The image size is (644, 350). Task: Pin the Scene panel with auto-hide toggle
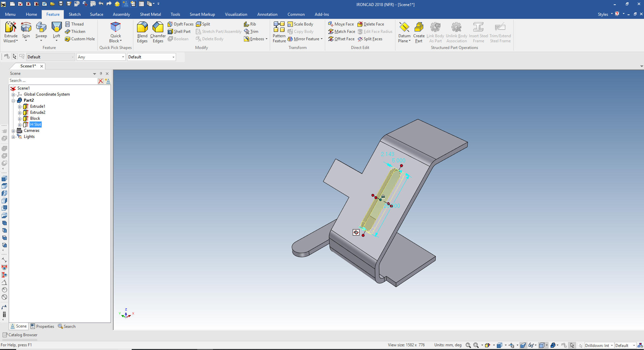pos(101,73)
